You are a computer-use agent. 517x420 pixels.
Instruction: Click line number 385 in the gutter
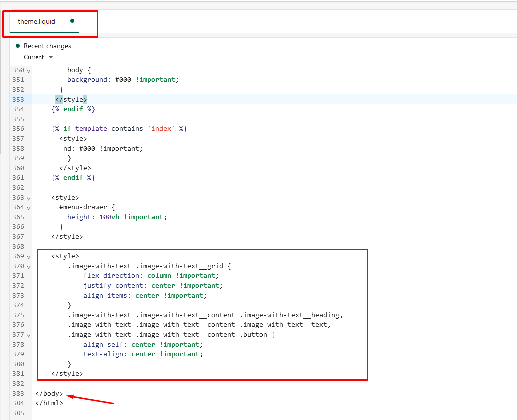click(x=18, y=413)
